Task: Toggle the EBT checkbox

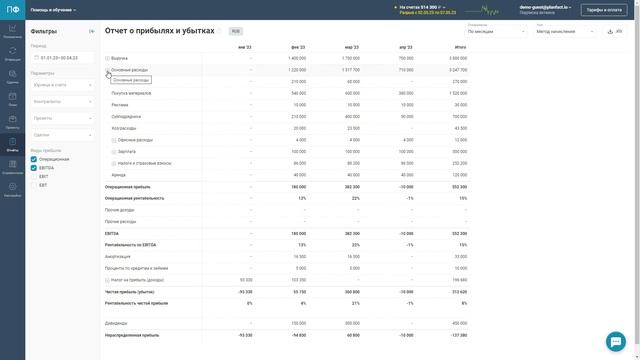Action: coord(34,185)
